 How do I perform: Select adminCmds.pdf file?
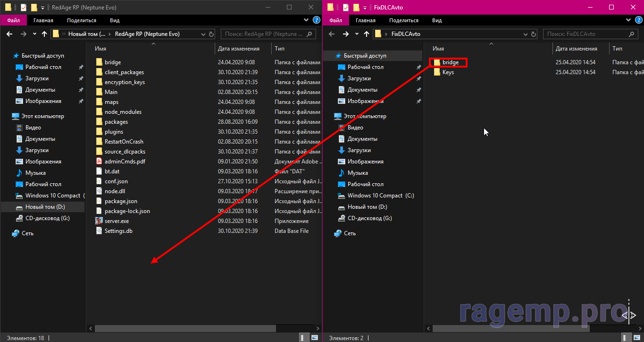[x=125, y=161]
